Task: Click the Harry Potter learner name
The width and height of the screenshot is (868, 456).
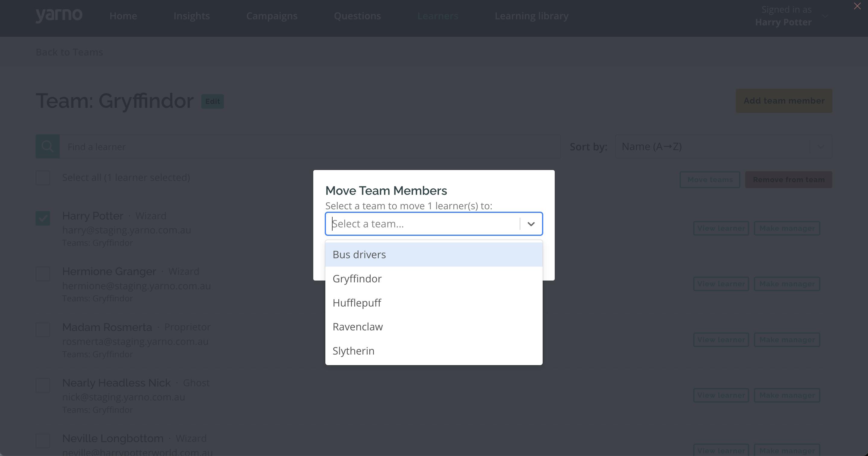Action: point(93,216)
